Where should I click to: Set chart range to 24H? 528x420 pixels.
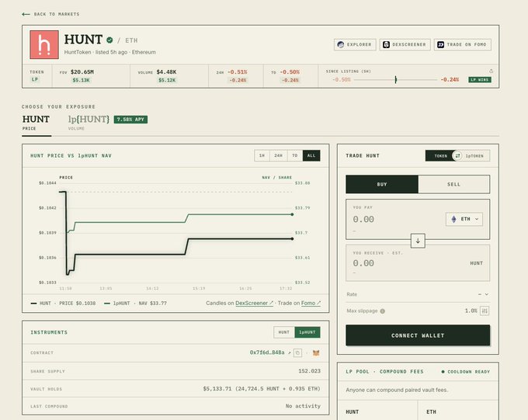coord(279,155)
